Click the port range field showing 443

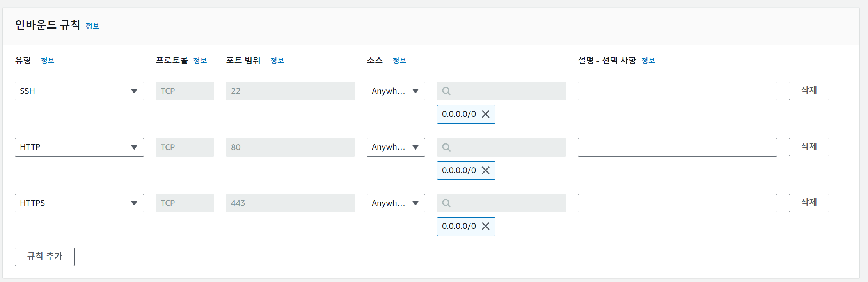click(x=290, y=203)
